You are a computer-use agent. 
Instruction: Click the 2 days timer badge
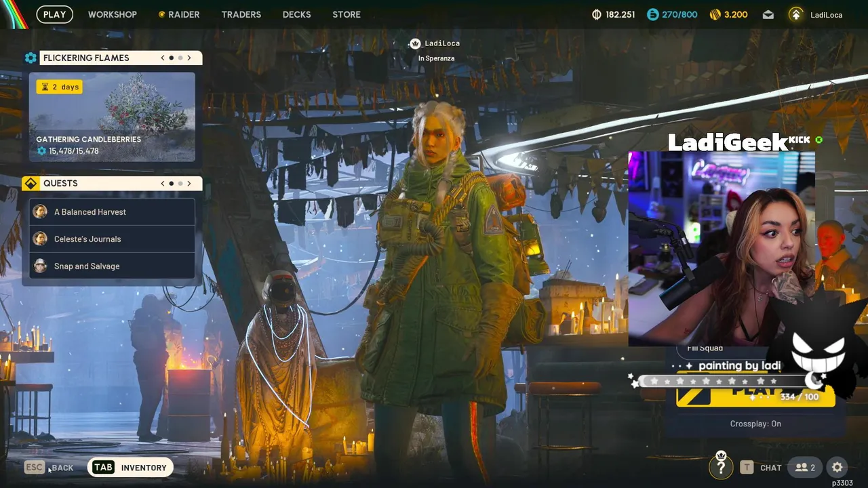tap(59, 87)
